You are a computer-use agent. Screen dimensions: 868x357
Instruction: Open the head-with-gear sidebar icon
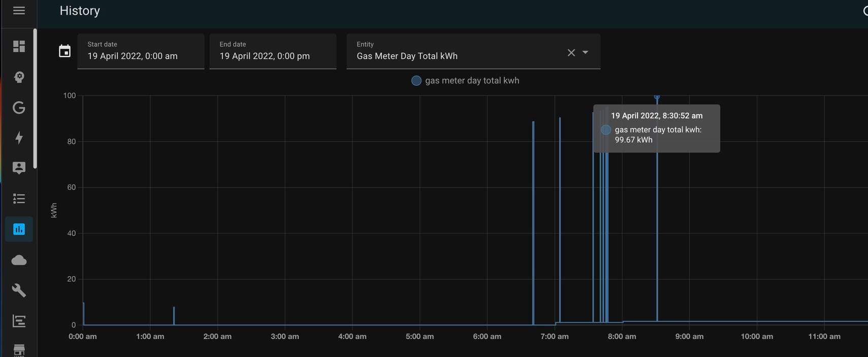19,77
